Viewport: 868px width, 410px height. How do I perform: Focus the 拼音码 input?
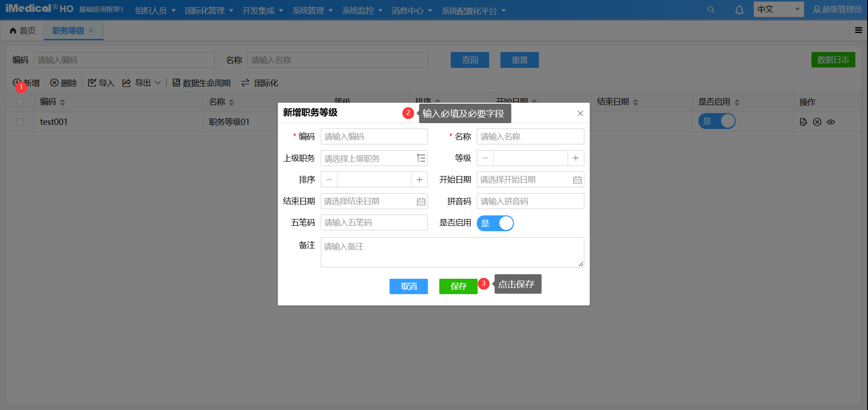point(530,201)
